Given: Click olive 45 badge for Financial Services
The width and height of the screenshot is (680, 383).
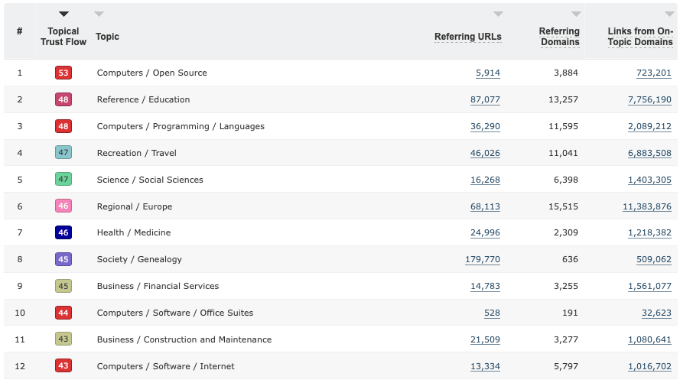Looking at the screenshot, I should 63,286.
